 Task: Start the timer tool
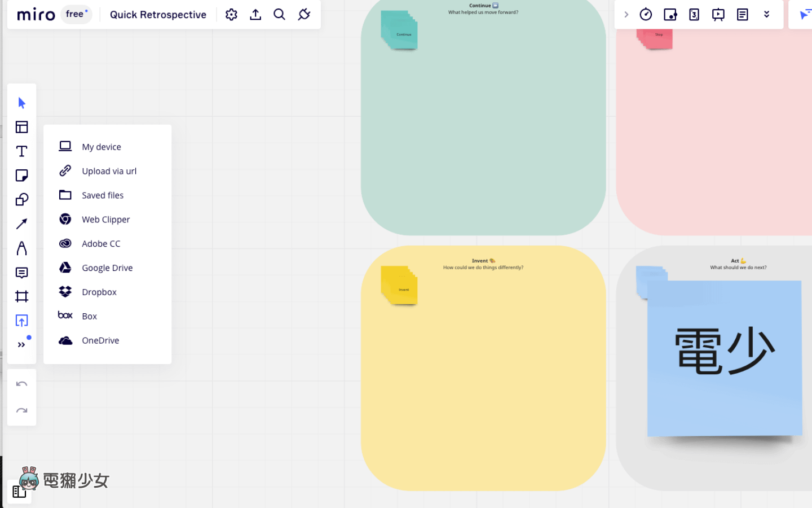[x=646, y=15]
